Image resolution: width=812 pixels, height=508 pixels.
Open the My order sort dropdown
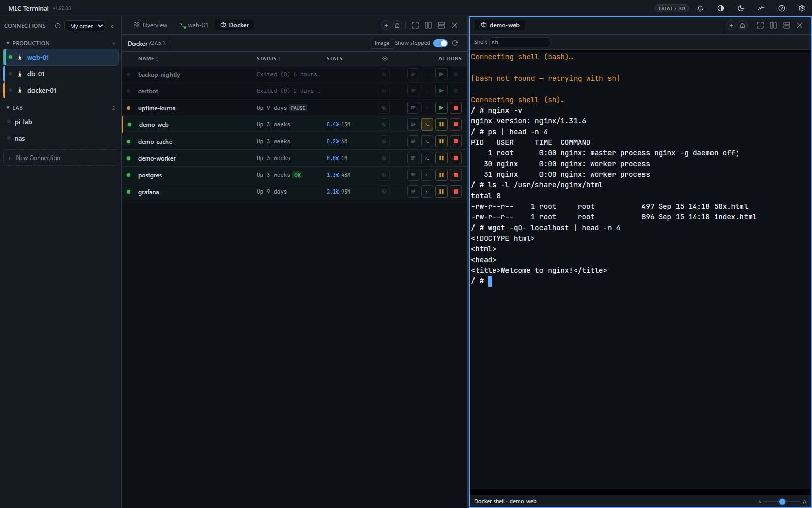[x=85, y=26]
